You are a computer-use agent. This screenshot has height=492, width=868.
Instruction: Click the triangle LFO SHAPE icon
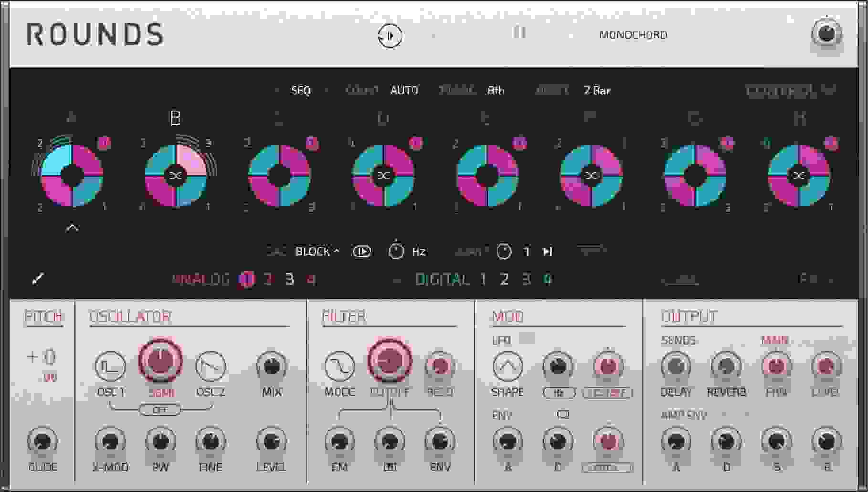coord(508,366)
